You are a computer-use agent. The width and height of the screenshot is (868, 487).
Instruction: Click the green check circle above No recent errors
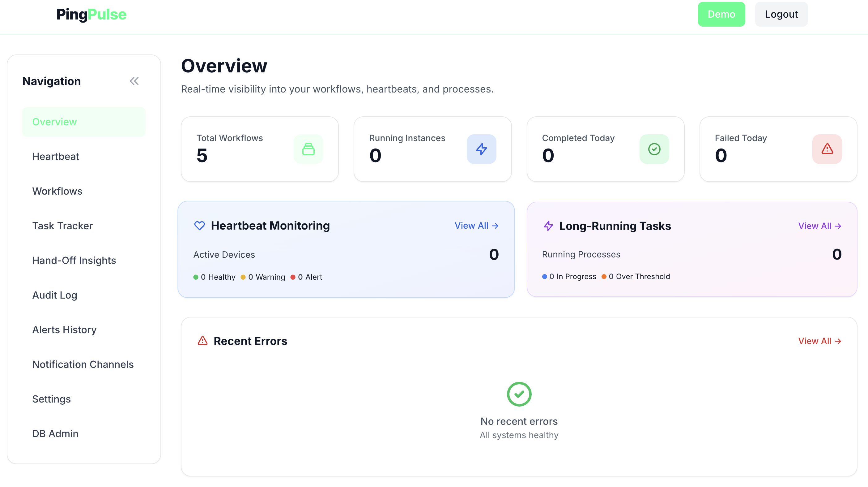[x=519, y=394]
